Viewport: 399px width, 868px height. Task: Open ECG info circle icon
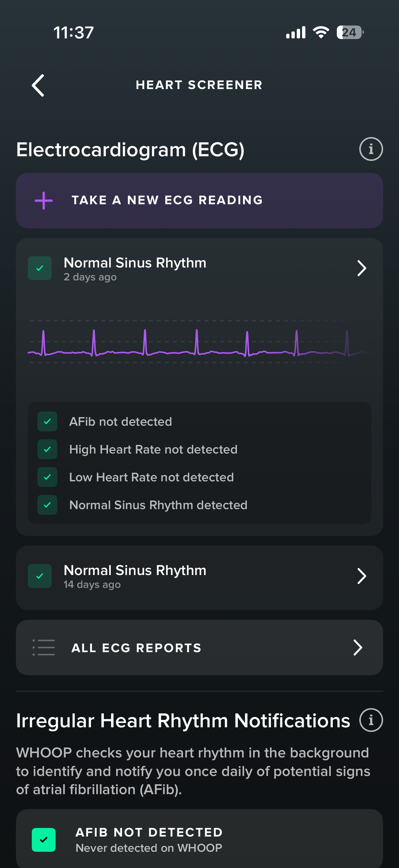tap(371, 149)
